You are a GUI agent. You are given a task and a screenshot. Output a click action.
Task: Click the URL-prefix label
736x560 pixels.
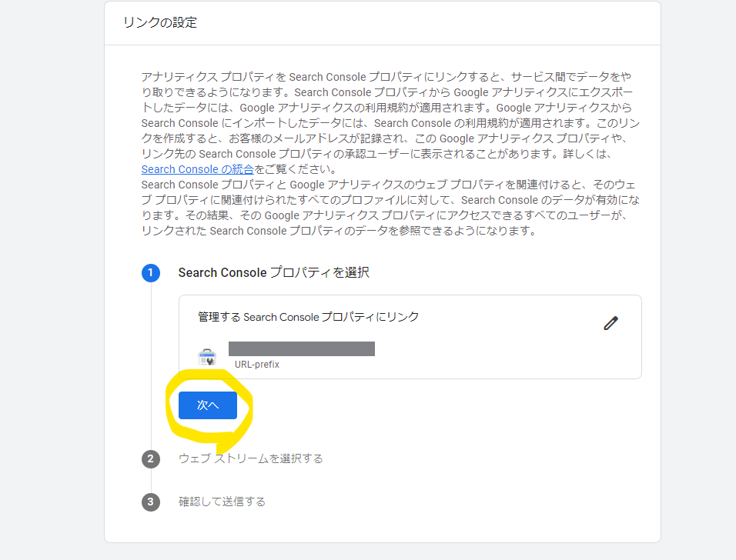click(x=257, y=365)
